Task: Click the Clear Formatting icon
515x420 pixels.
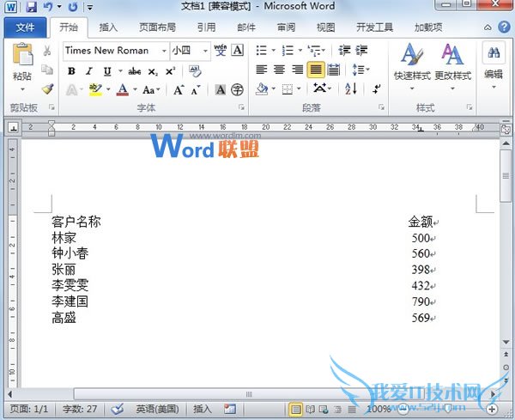Action: click(195, 70)
